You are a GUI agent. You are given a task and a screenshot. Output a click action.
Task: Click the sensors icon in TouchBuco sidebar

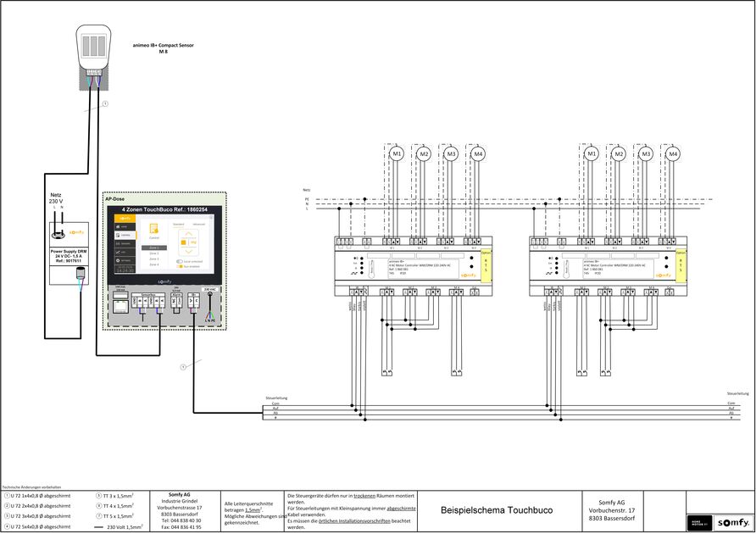[x=118, y=243]
